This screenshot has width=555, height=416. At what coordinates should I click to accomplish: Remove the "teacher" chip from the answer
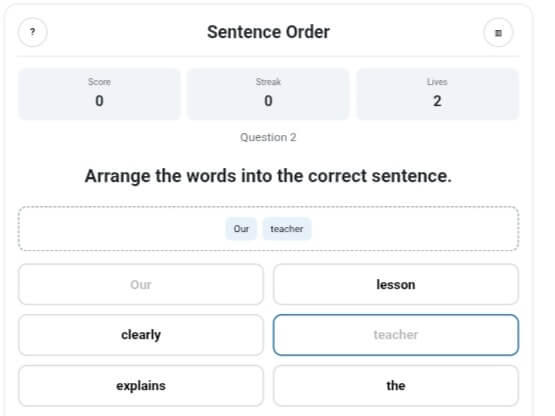(287, 229)
